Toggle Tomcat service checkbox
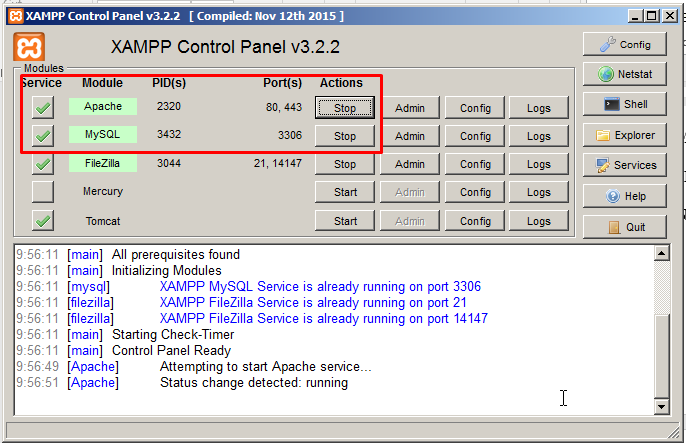This screenshot has height=443, width=686. (43, 220)
